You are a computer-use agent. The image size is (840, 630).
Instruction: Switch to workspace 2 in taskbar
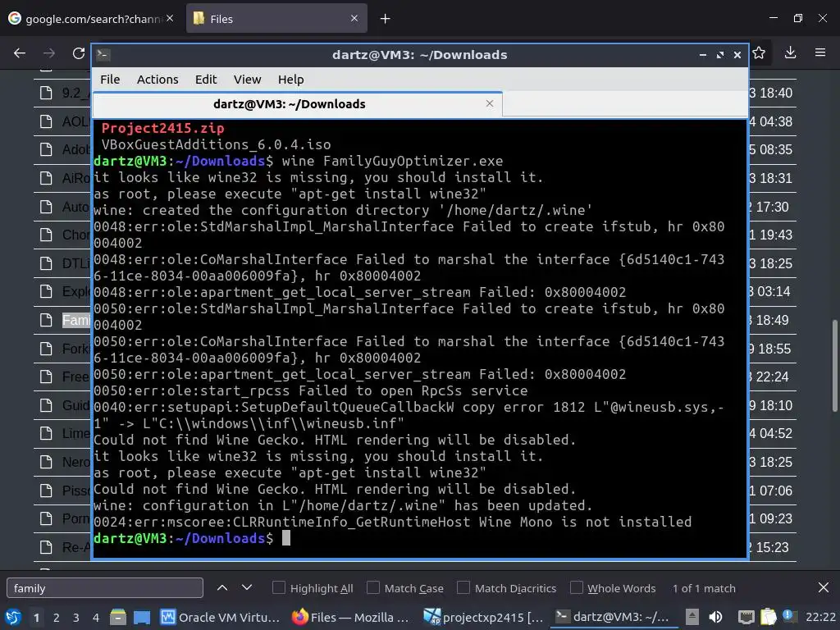[x=57, y=618]
